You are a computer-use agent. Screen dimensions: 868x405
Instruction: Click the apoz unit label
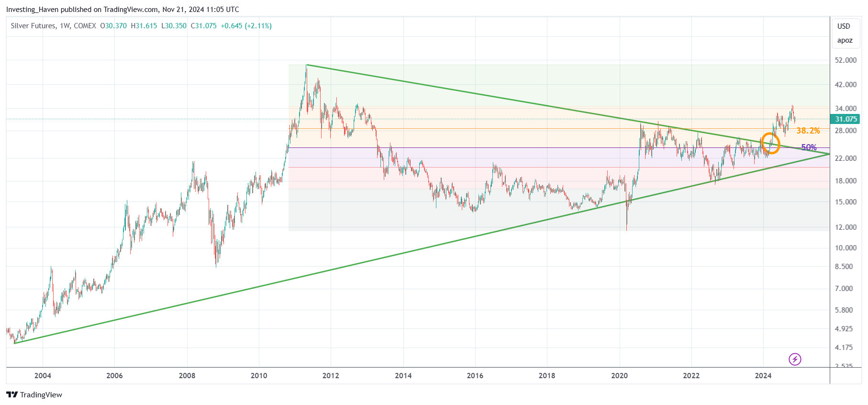click(845, 40)
